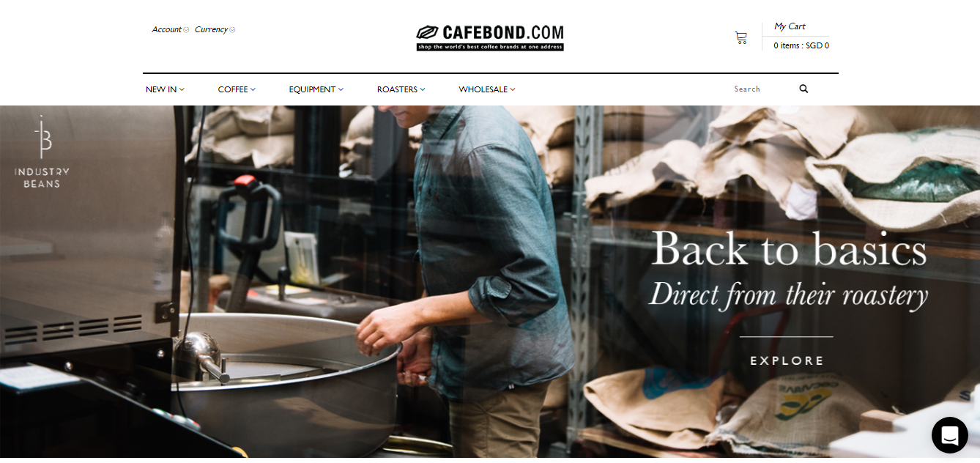Open the Equipment menu
This screenshot has height=463, width=980.
point(316,89)
